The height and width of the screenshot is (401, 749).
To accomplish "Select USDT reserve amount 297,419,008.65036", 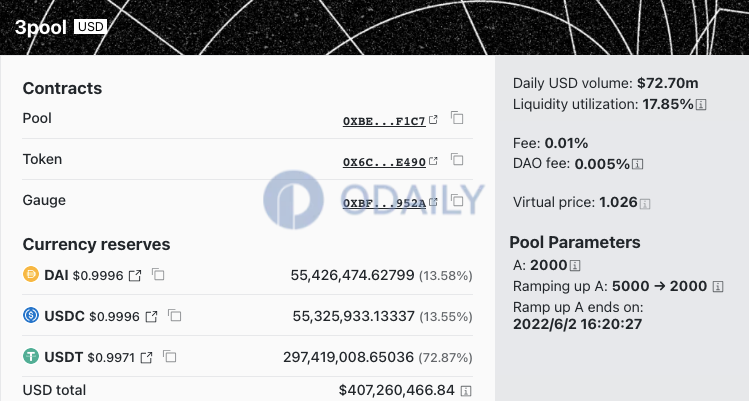I will [349, 358].
